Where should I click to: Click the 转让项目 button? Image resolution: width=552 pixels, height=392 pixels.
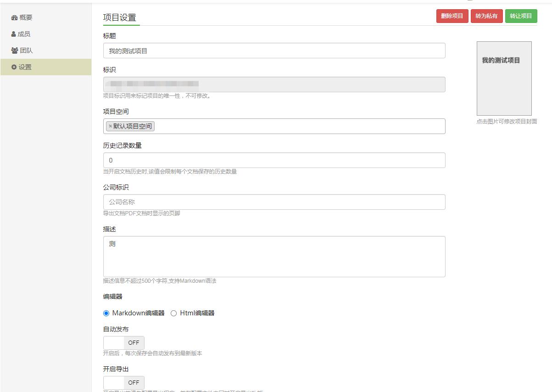(x=521, y=16)
